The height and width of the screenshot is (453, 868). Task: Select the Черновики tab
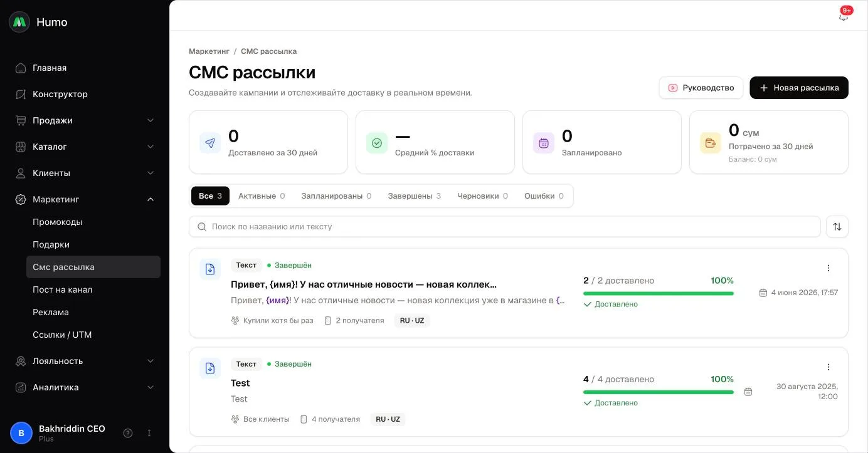[483, 196]
